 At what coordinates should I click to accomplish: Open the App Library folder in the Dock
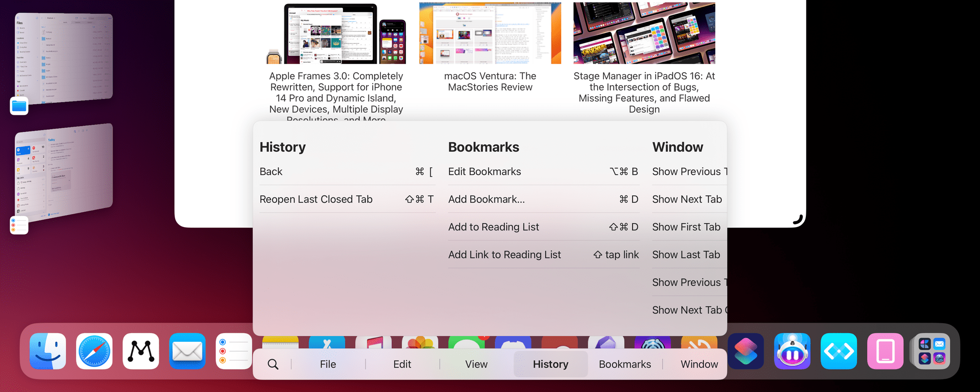point(932,351)
